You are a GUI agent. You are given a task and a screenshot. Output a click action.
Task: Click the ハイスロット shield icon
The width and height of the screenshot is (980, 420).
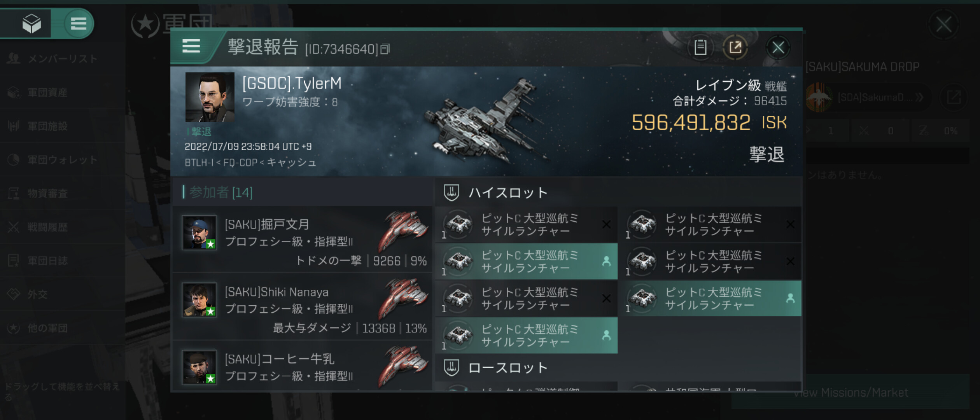pyautogui.click(x=451, y=192)
